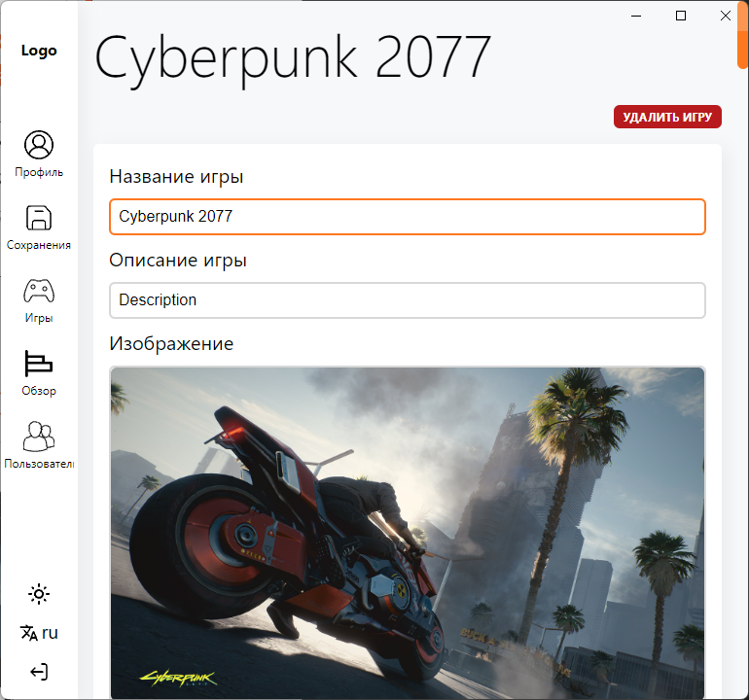Image resolution: width=749 pixels, height=700 pixels.
Task: Click the Описание игры label
Action: (x=178, y=261)
